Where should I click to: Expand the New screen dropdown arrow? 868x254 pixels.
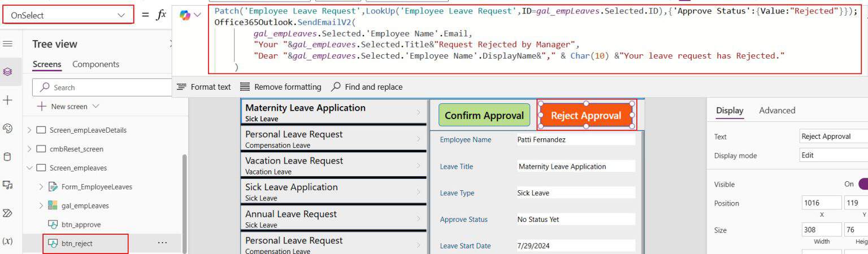pyautogui.click(x=96, y=106)
